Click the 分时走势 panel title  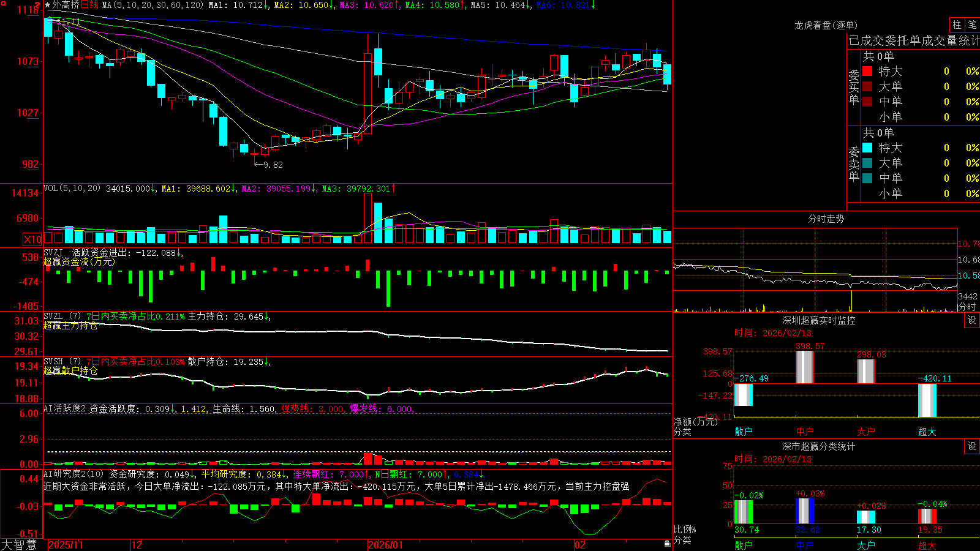[x=826, y=219]
